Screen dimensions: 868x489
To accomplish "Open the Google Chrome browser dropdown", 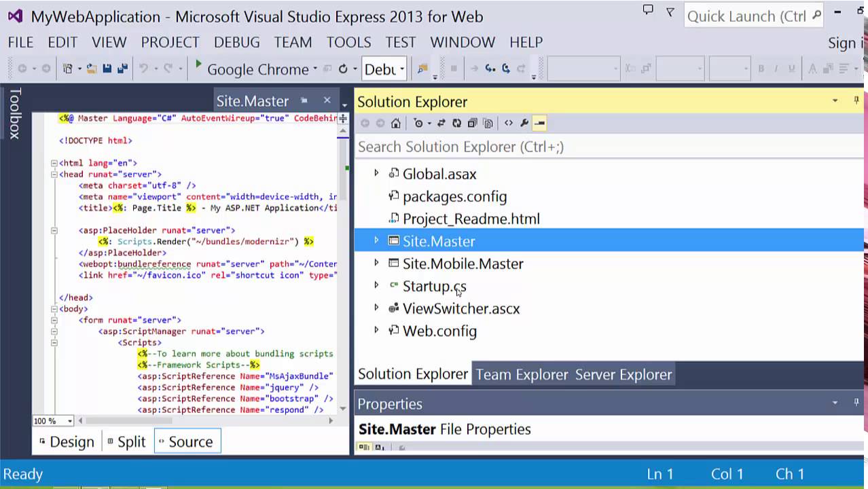I will pos(315,69).
